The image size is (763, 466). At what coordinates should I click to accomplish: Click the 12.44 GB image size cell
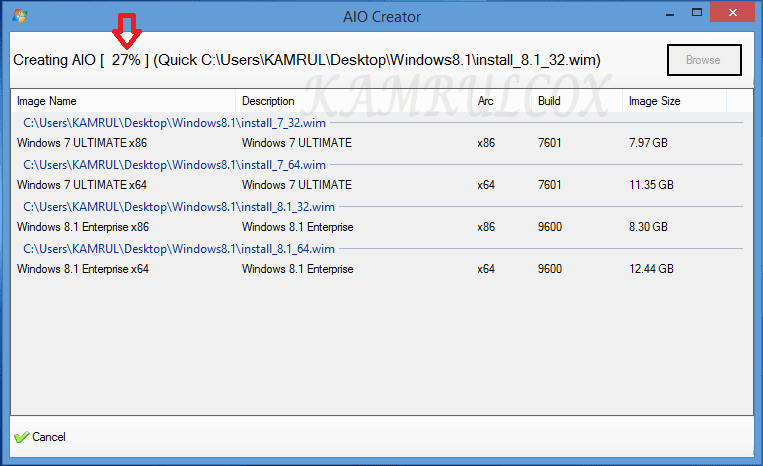coord(651,269)
